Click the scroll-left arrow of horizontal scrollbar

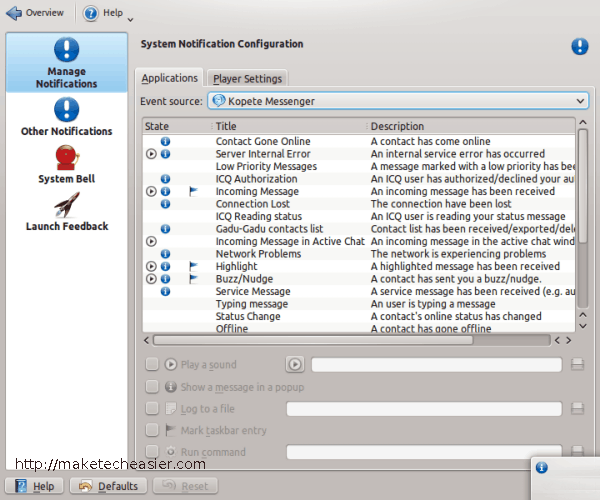pyautogui.click(x=147, y=340)
